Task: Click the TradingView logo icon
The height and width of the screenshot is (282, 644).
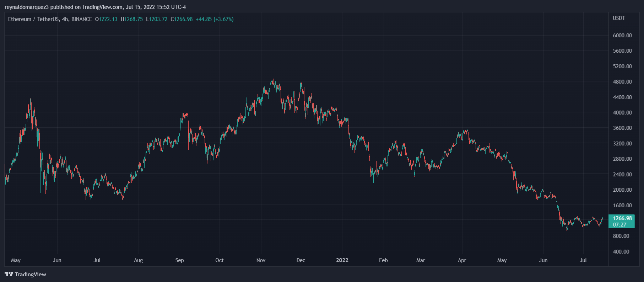Action: pyautogui.click(x=9, y=274)
